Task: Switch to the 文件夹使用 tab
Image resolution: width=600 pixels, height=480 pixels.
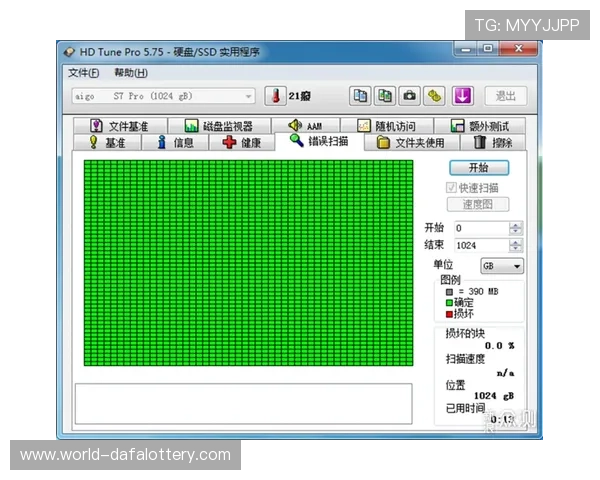Action: pyautogui.click(x=411, y=142)
